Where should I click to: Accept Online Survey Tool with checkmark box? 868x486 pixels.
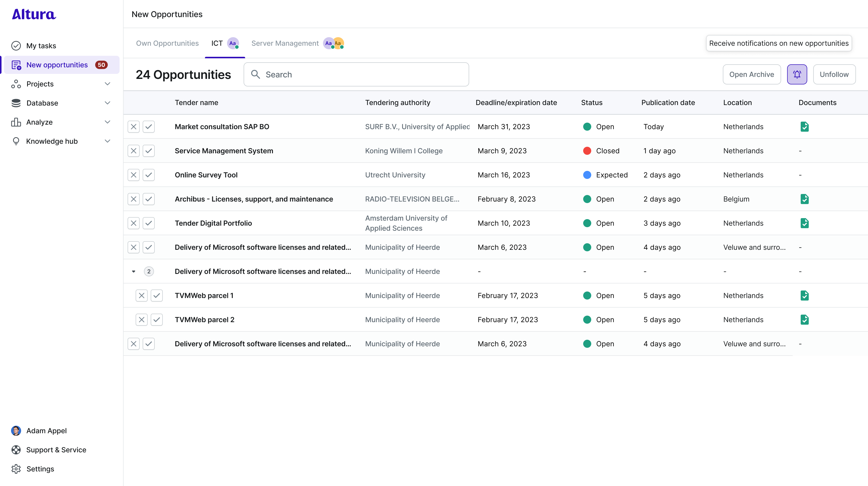coord(149,175)
